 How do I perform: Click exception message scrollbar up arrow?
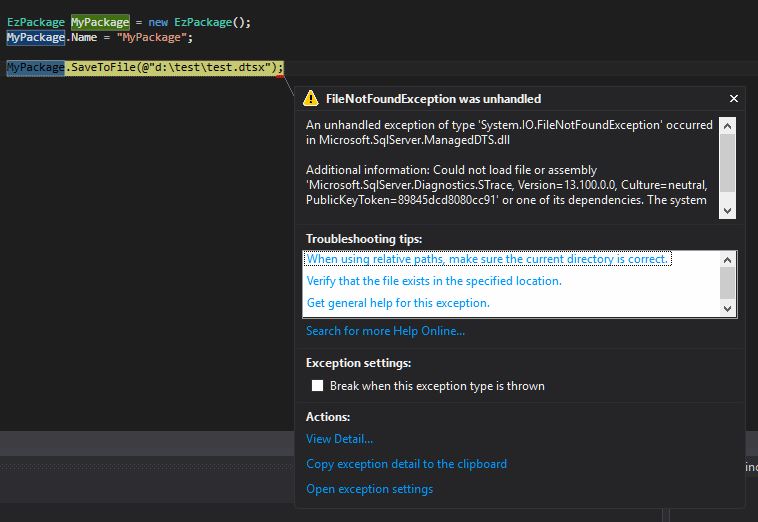tap(727, 126)
